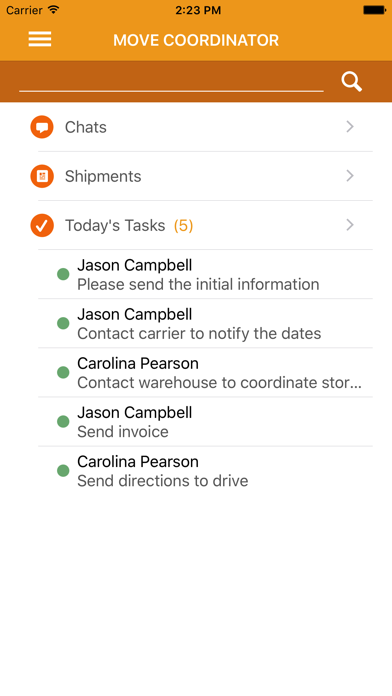Viewport: 392px width, 696px height.
Task: Tap the search magnifier icon
Action: point(352,82)
